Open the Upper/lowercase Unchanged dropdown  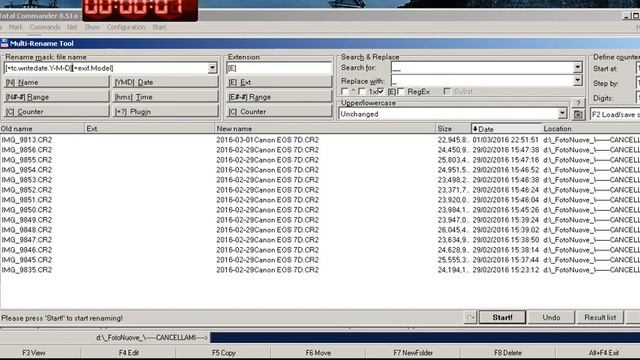pos(562,114)
